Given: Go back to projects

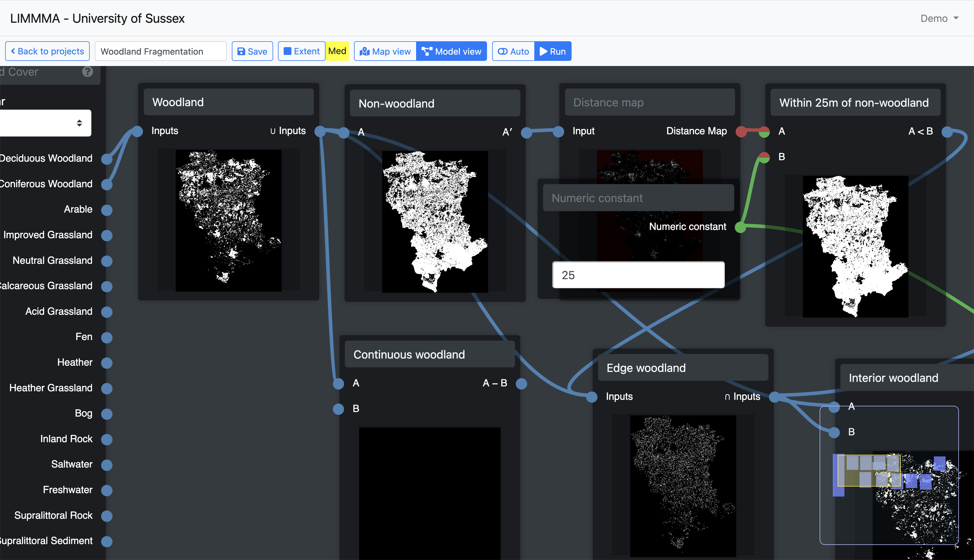Looking at the screenshot, I should coord(47,51).
